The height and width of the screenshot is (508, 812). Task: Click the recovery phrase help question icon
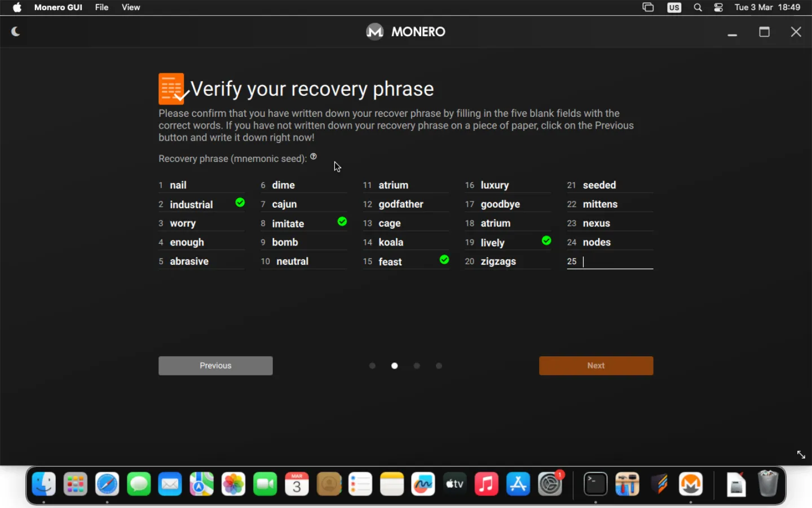pos(314,156)
